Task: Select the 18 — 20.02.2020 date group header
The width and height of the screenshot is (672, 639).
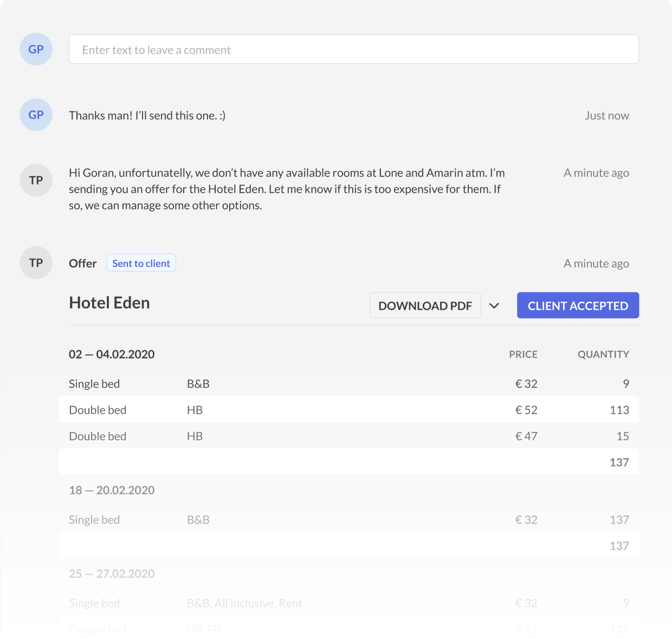Action: coord(112,490)
